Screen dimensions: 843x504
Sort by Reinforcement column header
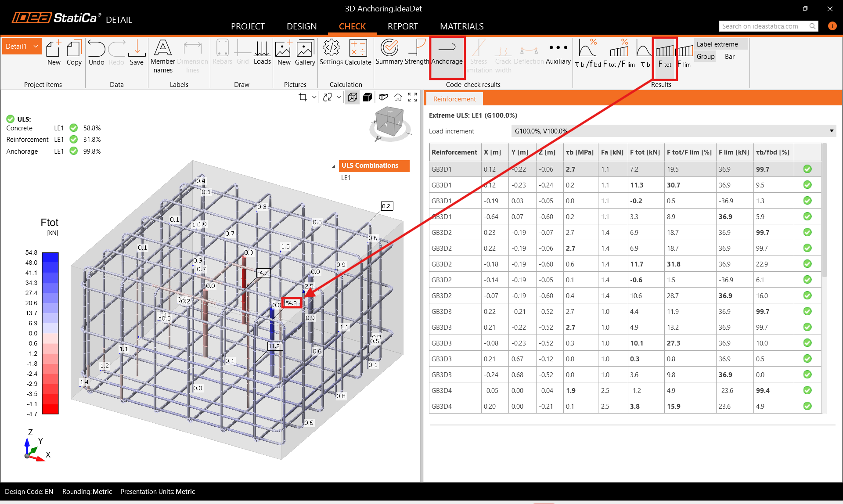454,152
